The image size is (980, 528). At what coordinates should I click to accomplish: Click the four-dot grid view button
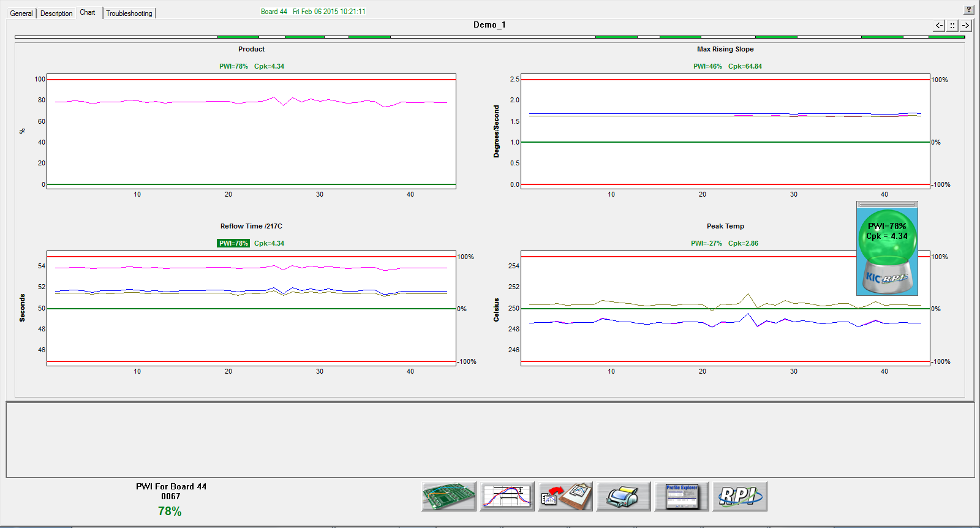coord(952,25)
